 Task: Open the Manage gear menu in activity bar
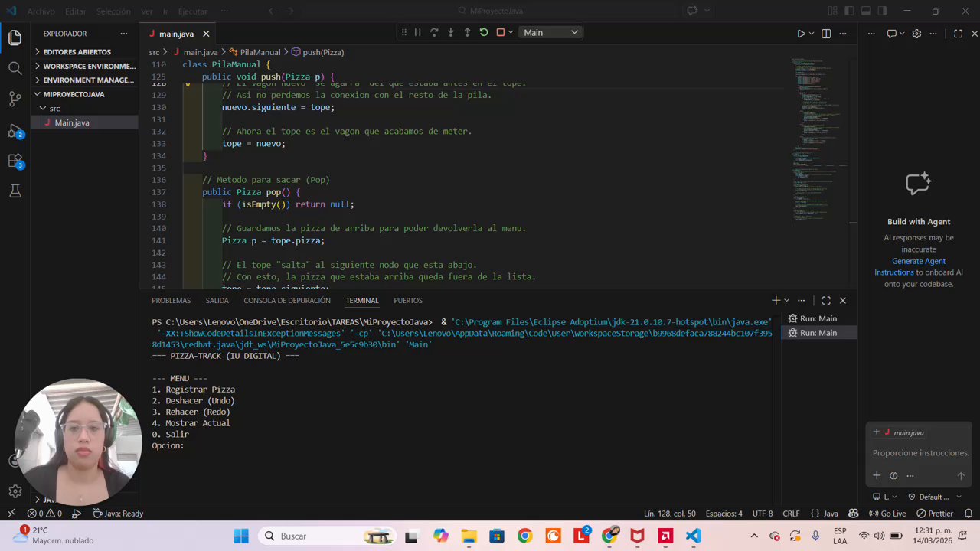(x=15, y=491)
